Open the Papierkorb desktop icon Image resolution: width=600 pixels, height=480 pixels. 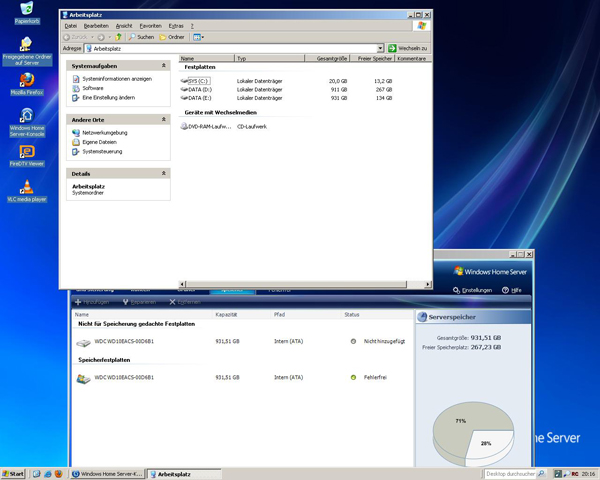(x=27, y=13)
